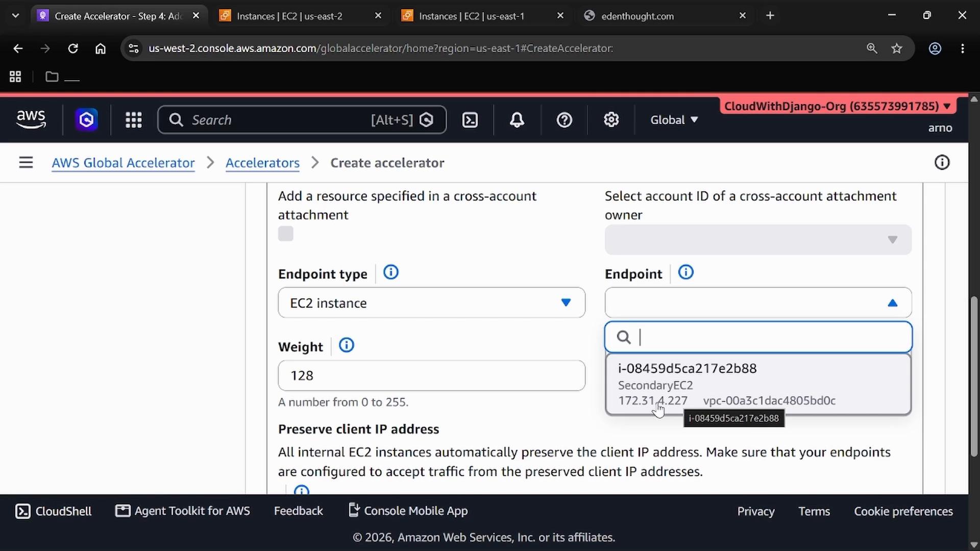Open the settings gear in AWS header

pos(611,120)
